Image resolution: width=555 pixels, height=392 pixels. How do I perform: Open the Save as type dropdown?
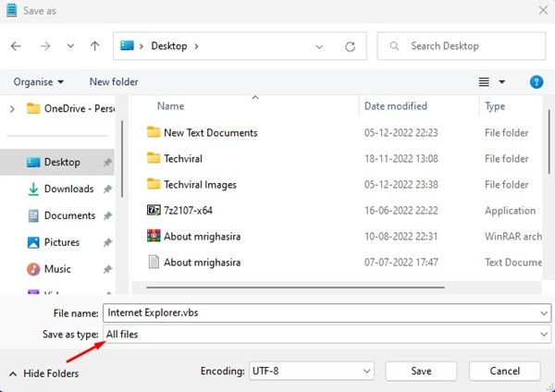click(x=327, y=334)
